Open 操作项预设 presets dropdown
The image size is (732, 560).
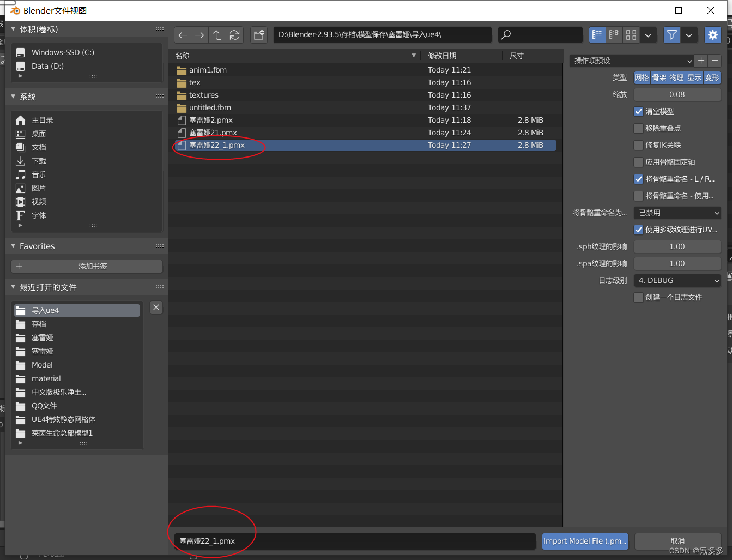tap(632, 61)
